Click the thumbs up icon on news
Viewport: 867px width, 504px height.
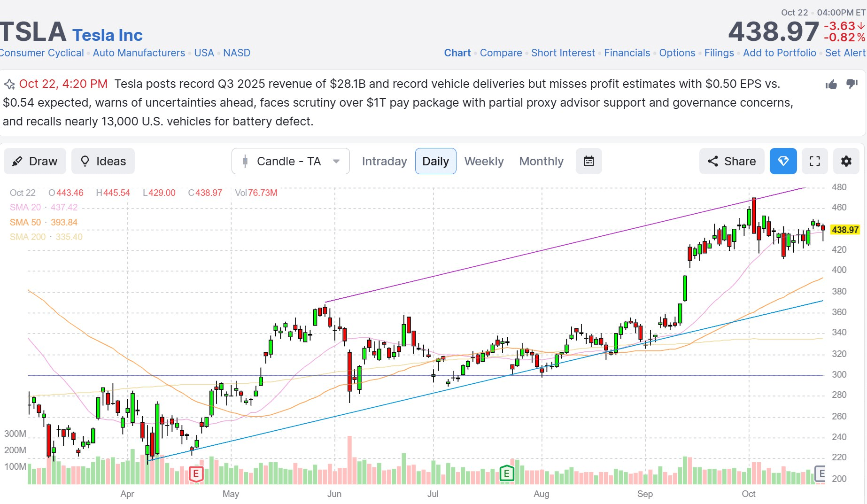(831, 85)
